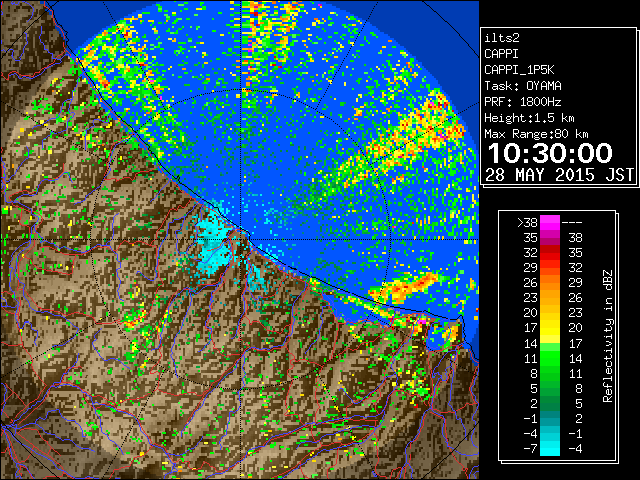Click the CAPPI label below ilts2

click(501, 54)
